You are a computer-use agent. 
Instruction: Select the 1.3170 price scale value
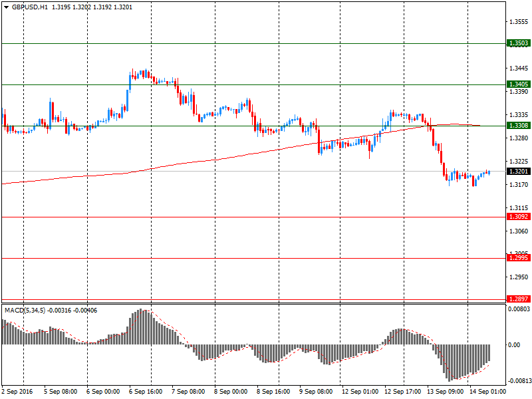(x=519, y=185)
